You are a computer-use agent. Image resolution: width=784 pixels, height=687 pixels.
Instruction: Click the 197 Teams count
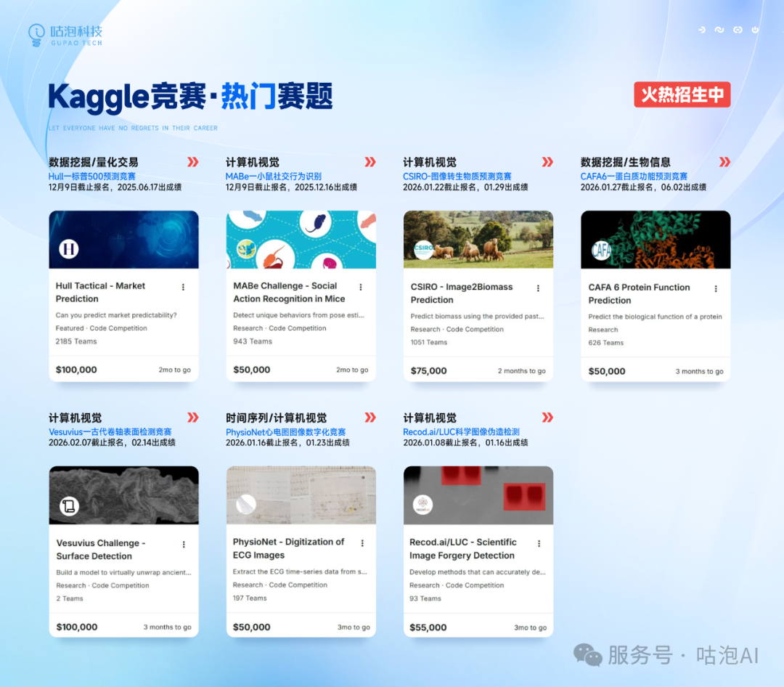click(x=250, y=598)
